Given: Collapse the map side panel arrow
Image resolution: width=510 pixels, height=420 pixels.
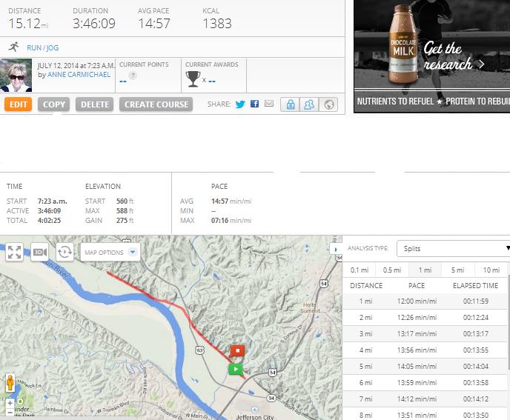Looking at the screenshot, I should point(334,250).
